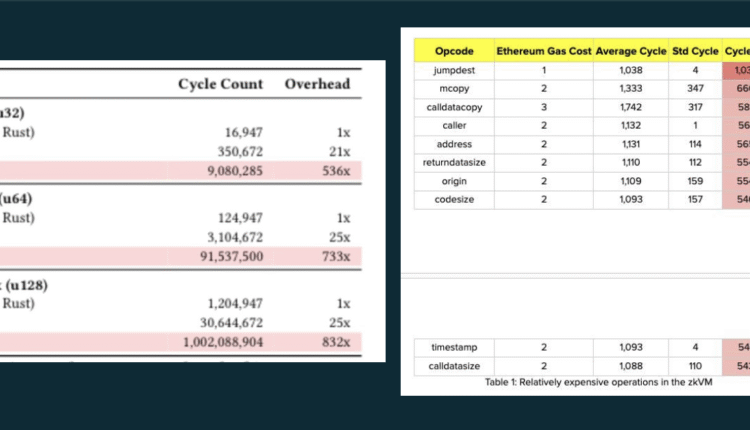Image resolution: width=750 pixels, height=430 pixels.
Task: Select the calldatasize opcode cell
Action: 454,366
